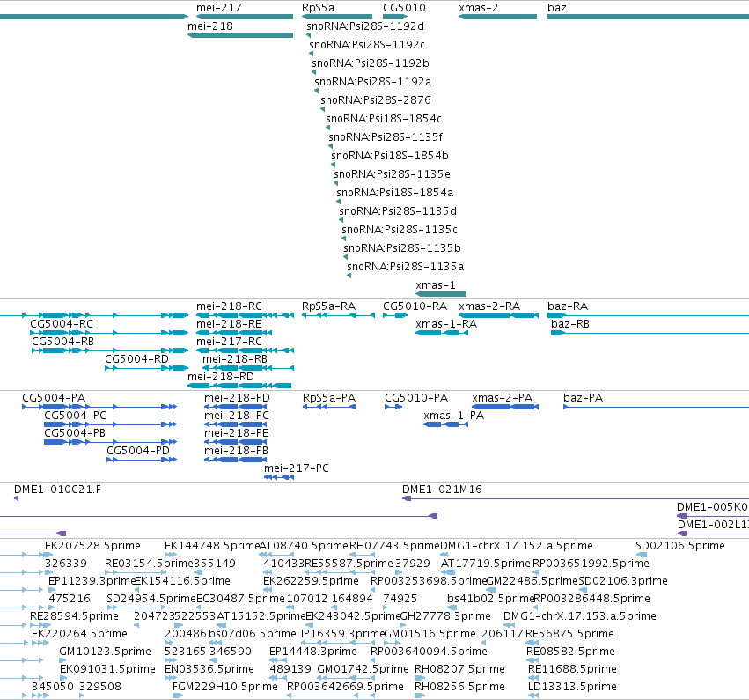
Task: Select the GM10123.5prime EST label
Action: 105,652
